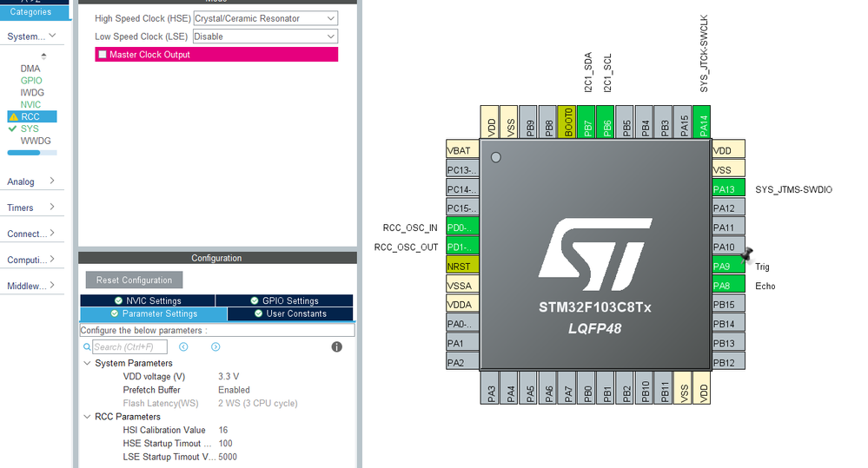Click the search magnifier icon

coord(87,346)
